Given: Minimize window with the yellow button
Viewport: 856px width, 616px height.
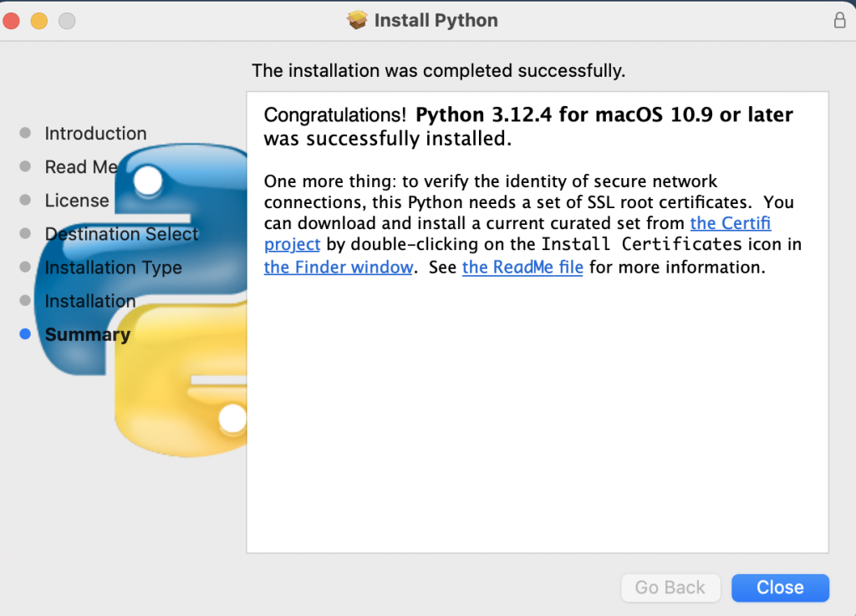Looking at the screenshot, I should tap(39, 21).
